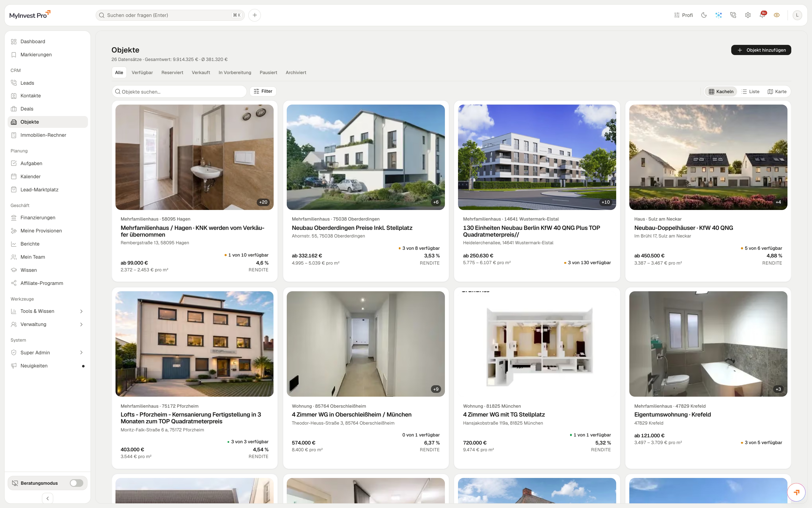Toggle dark mode with the moon icon
Image resolution: width=812 pixels, height=508 pixels.
704,15
